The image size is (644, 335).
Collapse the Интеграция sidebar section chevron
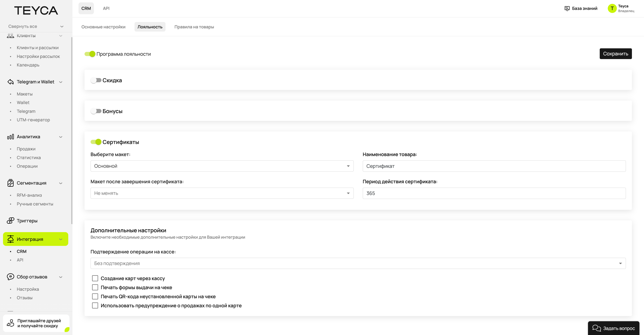click(x=61, y=239)
